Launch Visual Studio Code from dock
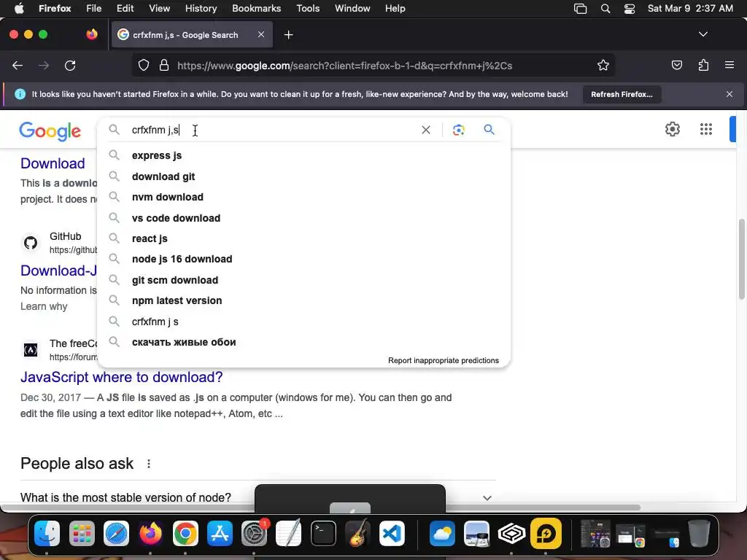The height and width of the screenshot is (560, 747). pyautogui.click(x=392, y=533)
